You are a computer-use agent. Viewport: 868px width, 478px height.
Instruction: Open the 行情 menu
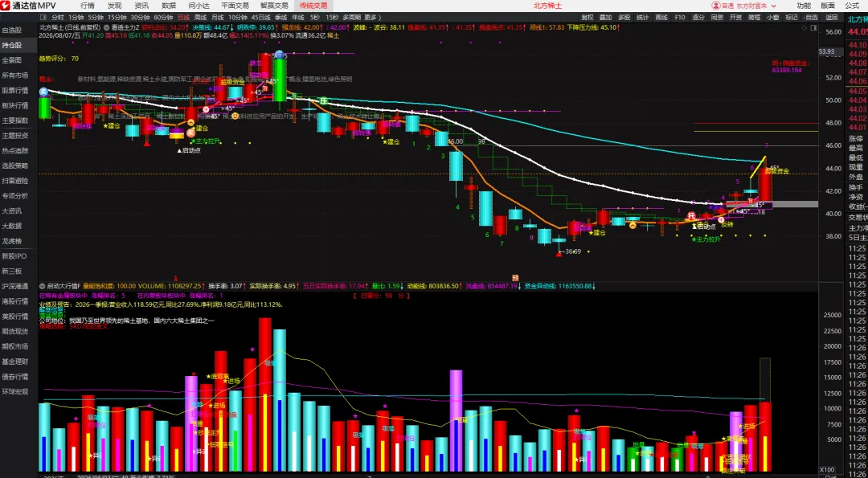click(88, 6)
